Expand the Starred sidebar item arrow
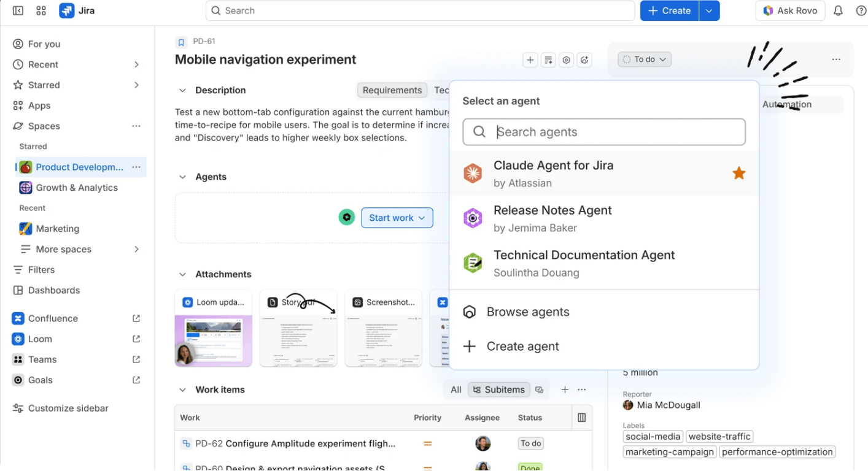The height and width of the screenshot is (471, 868). [136, 85]
